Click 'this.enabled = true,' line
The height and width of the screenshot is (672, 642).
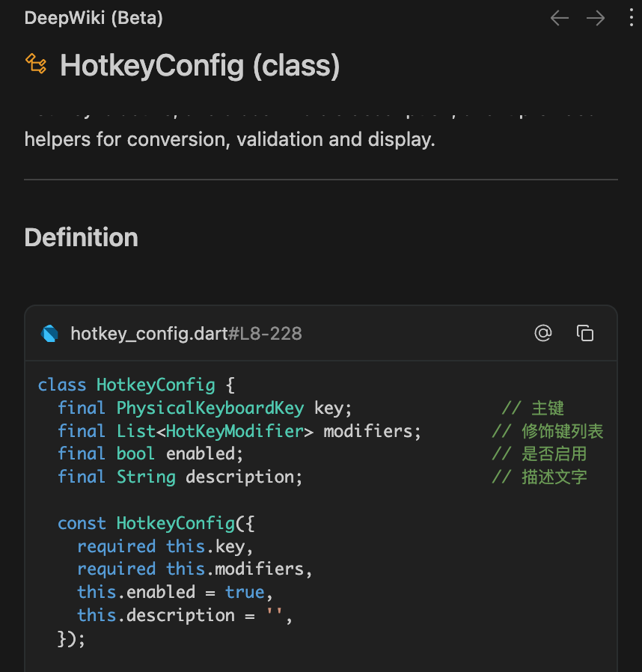click(175, 592)
